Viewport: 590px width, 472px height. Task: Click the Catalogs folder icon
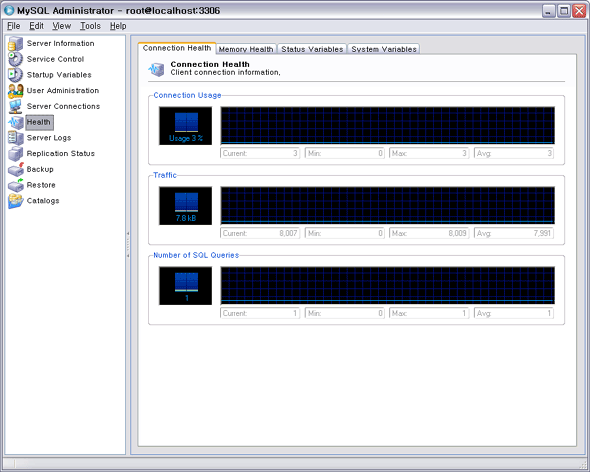click(15, 201)
